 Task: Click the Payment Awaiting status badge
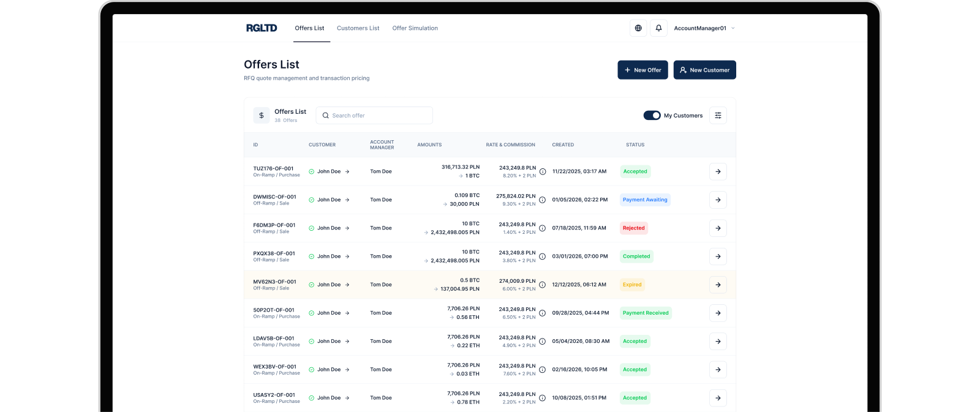pos(645,200)
